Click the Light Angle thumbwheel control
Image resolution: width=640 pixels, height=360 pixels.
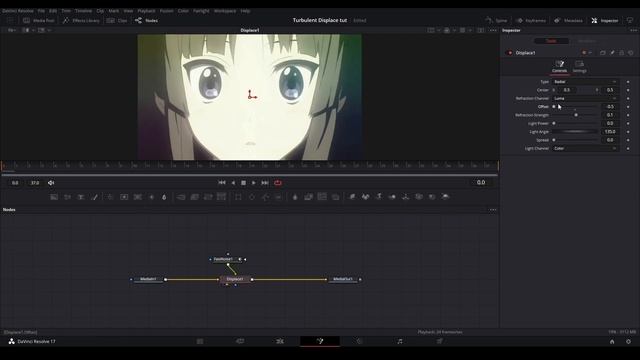(x=576, y=132)
